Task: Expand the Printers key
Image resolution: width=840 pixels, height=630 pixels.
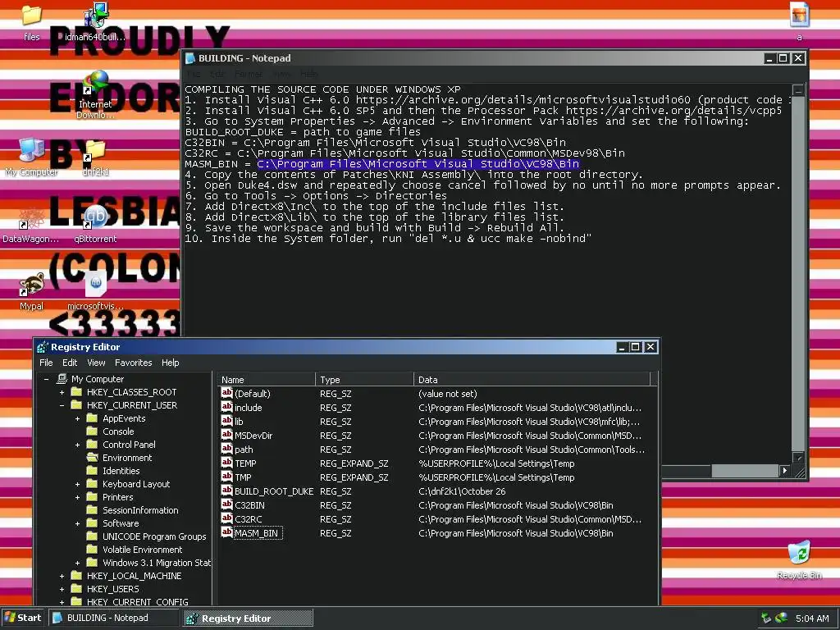Action: coord(78,497)
